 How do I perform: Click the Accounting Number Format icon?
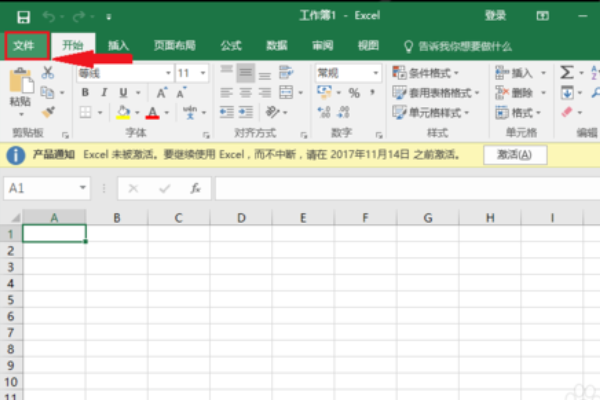pyautogui.click(x=324, y=92)
